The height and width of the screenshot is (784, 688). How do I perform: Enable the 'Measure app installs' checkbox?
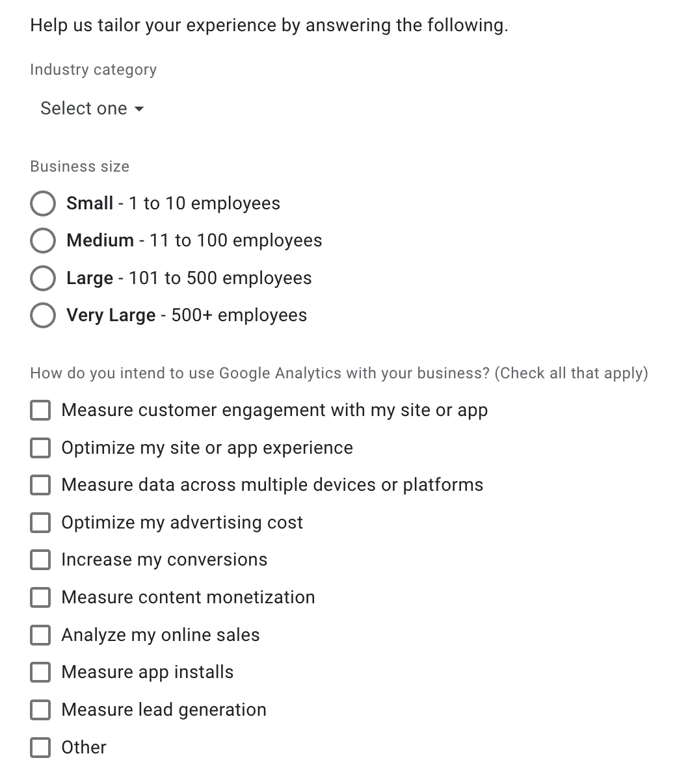[x=40, y=672]
